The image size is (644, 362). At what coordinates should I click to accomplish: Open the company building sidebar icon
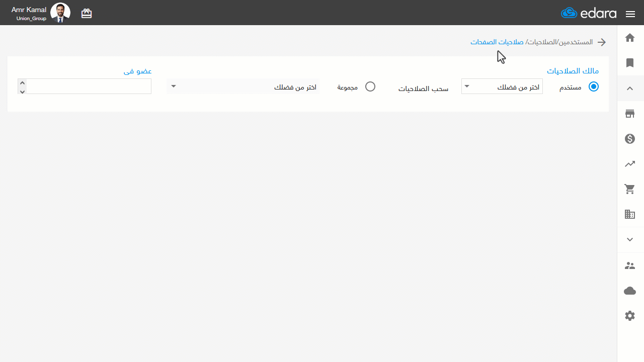[x=630, y=214]
